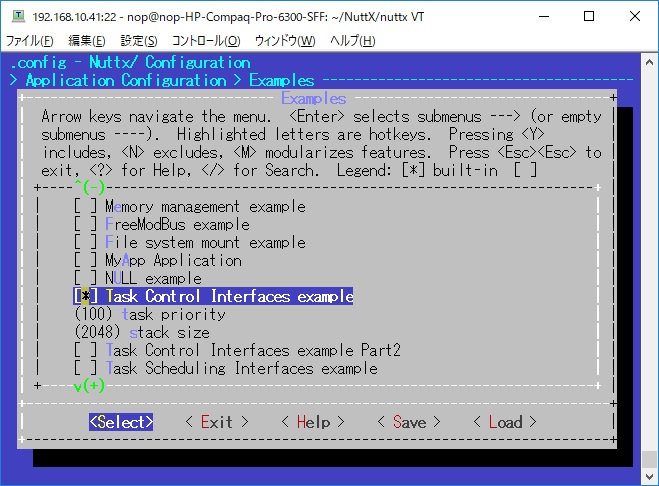The height and width of the screenshot is (486, 659).
Task: Click the MyApp Application label
Action: click(x=174, y=261)
